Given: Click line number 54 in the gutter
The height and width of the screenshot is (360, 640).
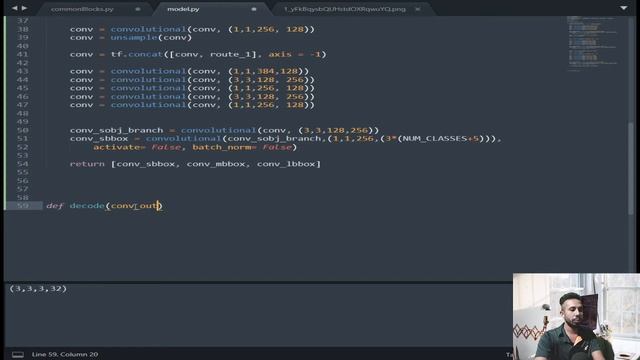Looking at the screenshot, I should [23, 164].
